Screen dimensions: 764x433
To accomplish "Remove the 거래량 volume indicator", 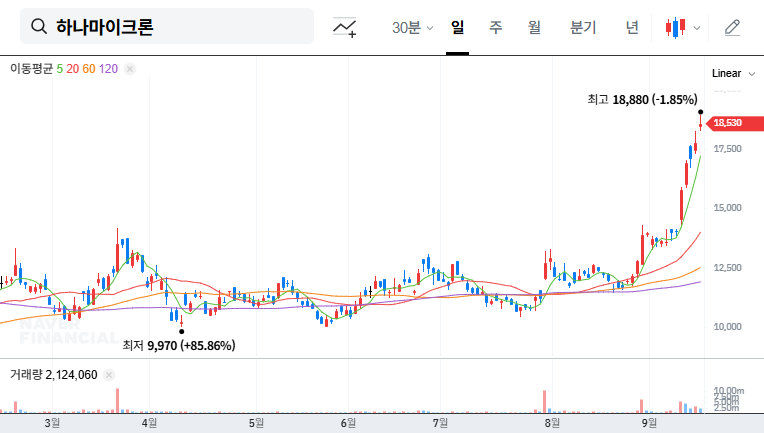I will tap(109, 375).
